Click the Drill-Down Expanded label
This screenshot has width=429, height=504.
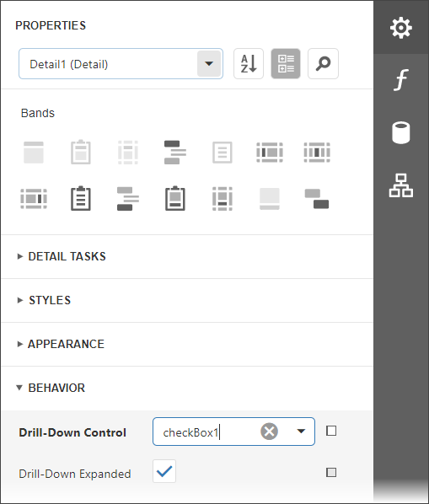75,474
